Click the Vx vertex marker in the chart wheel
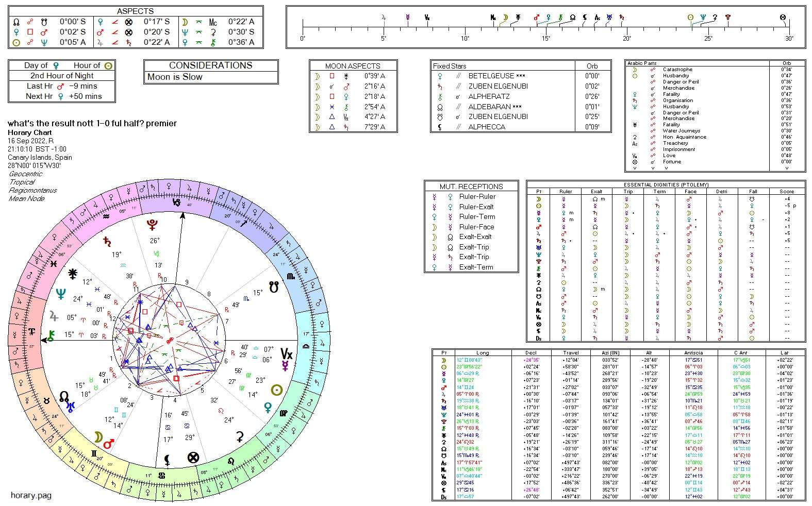Viewport: 812px width, 506px height. [x=286, y=353]
